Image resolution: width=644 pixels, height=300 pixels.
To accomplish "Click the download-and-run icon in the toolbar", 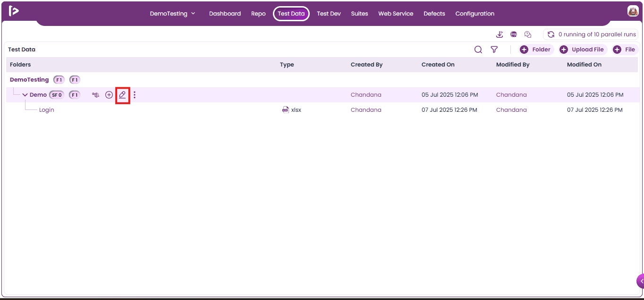I will (500, 34).
